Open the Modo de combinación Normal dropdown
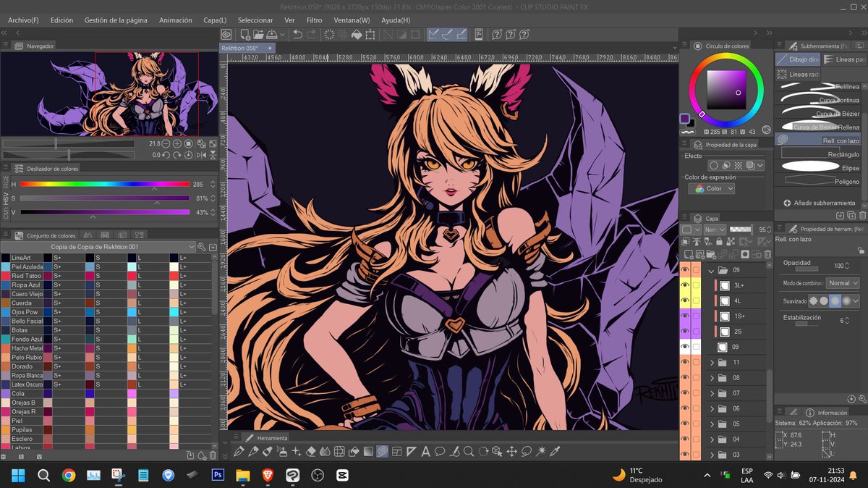This screenshot has width=868, height=488. point(842,283)
